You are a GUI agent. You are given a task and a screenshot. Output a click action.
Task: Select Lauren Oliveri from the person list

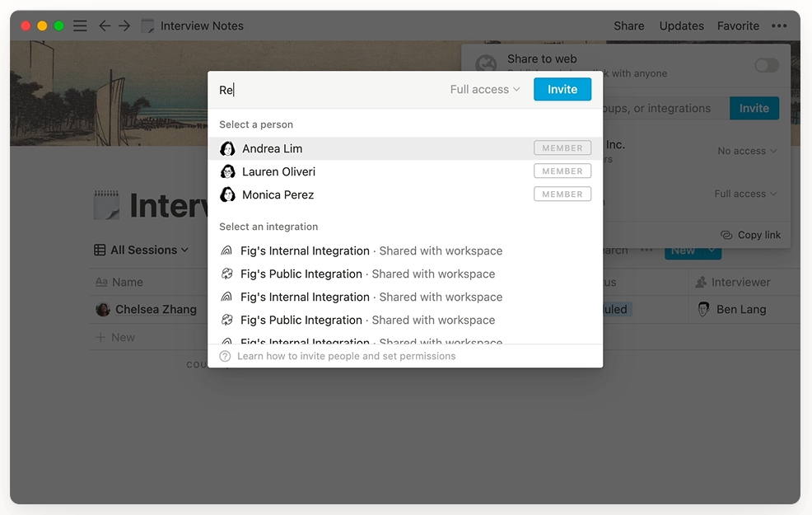(x=405, y=171)
